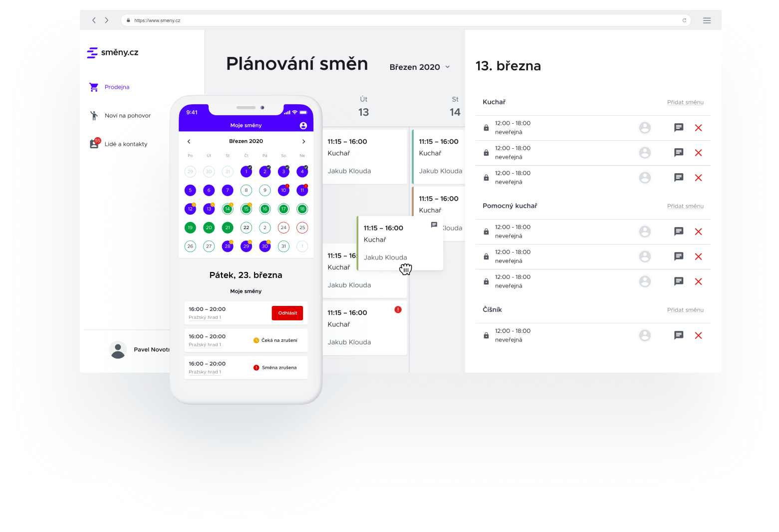
Task: Select red-outlined day 24 on the phone calendar
Action: (x=283, y=228)
